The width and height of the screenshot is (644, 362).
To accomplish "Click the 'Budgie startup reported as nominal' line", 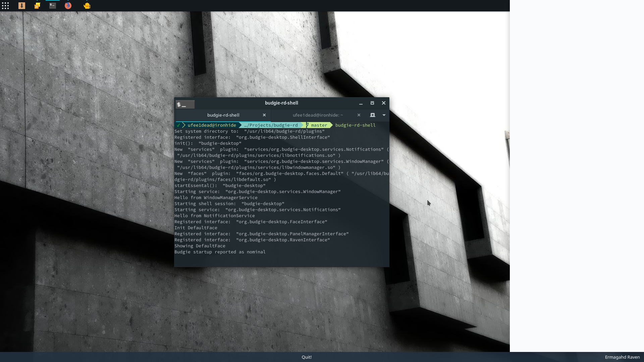I will click(x=220, y=252).
